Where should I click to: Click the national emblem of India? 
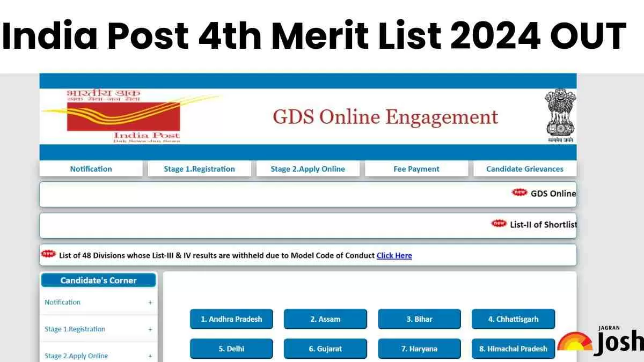point(560,116)
